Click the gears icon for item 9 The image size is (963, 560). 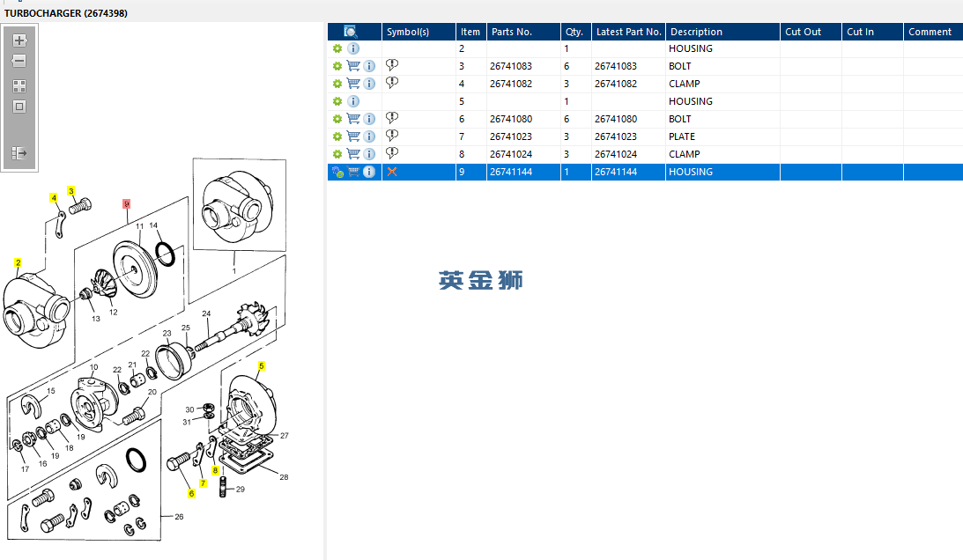click(337, 172)
